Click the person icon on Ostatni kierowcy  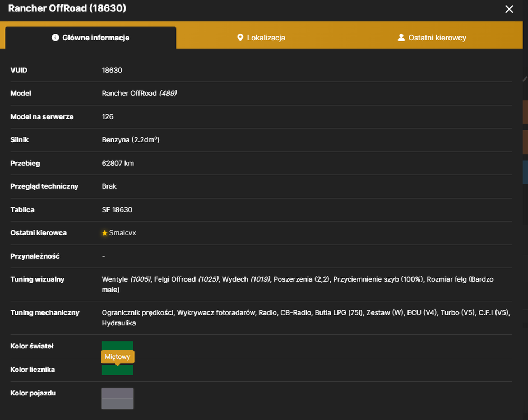coord(401,38)
